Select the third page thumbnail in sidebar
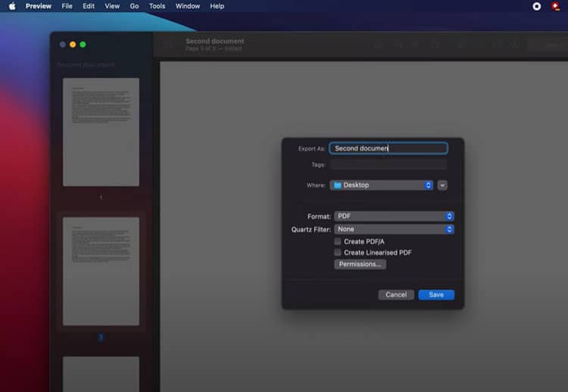The image size is (568, 392). 101,374
